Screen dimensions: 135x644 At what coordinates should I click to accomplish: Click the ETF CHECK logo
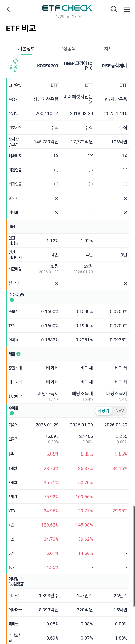67,8
